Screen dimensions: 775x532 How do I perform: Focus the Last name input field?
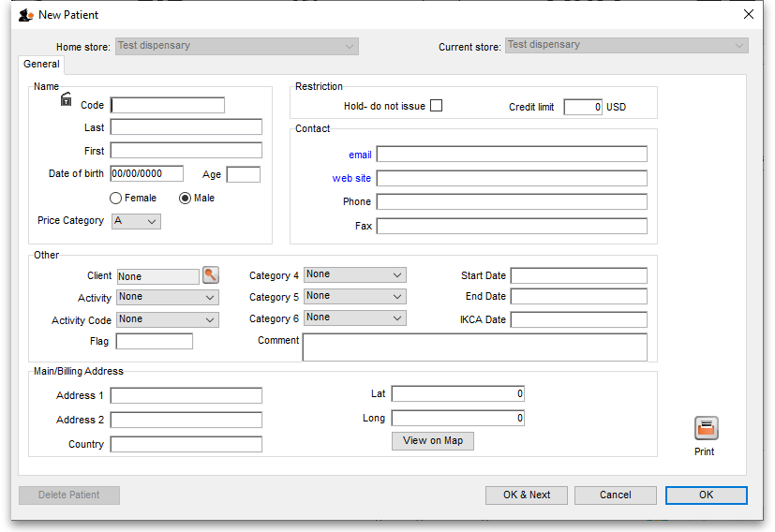[x=186, y=126]
